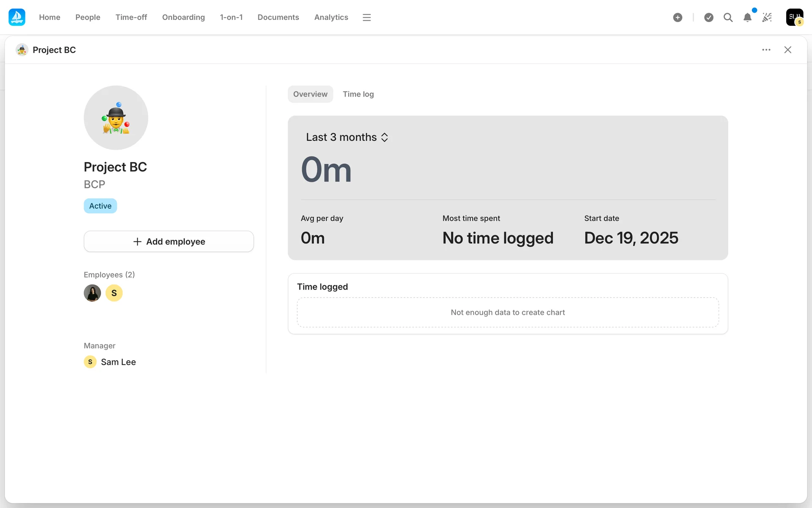Open manager Sam Lee's profile
This screenshot has height=508, width=812.
(x=118, y=362)
